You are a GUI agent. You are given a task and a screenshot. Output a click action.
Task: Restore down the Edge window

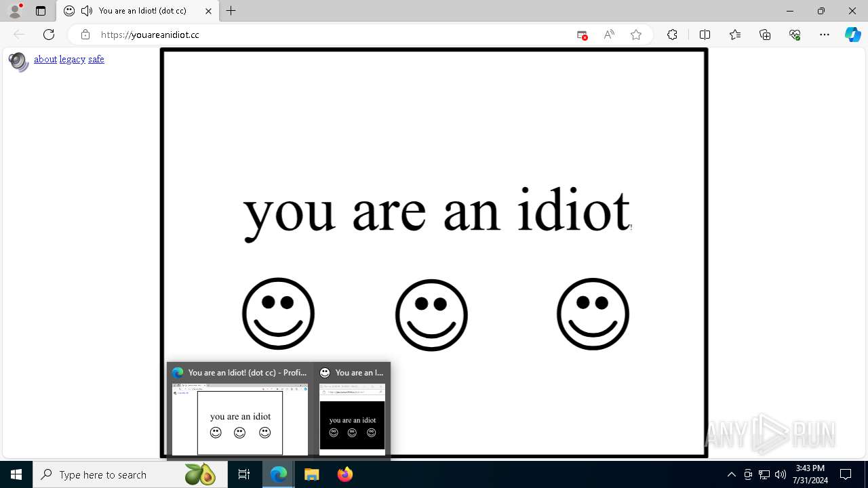(x=821, y=11)
